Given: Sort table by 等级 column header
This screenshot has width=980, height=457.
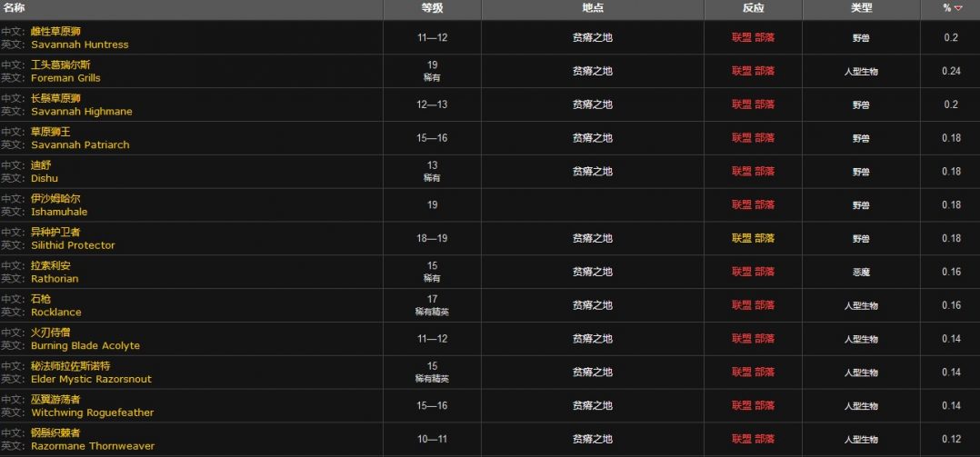Looking at the screenshot, I should pos(432,8).
